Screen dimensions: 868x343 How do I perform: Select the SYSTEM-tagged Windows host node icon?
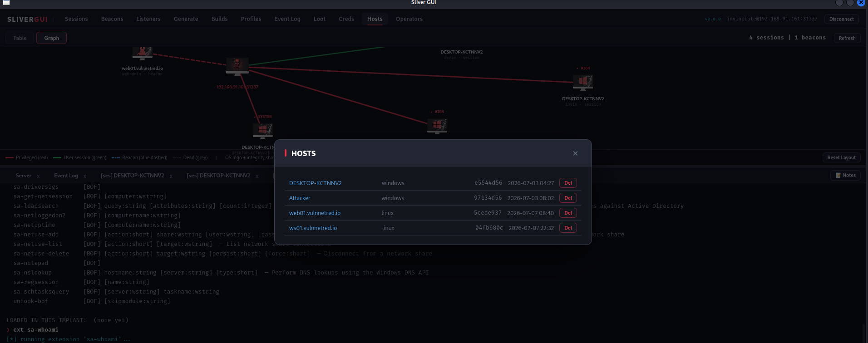[263, 130]
